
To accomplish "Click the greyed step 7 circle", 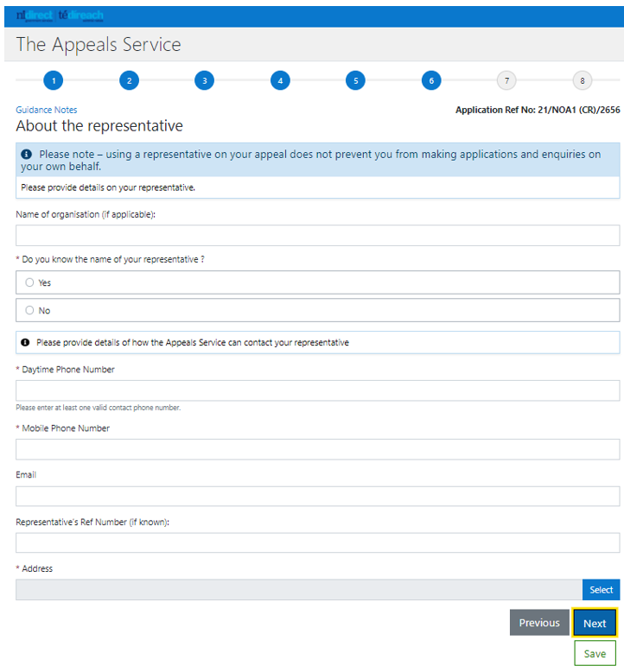I will pyautogui.click(x=506, y=81).
